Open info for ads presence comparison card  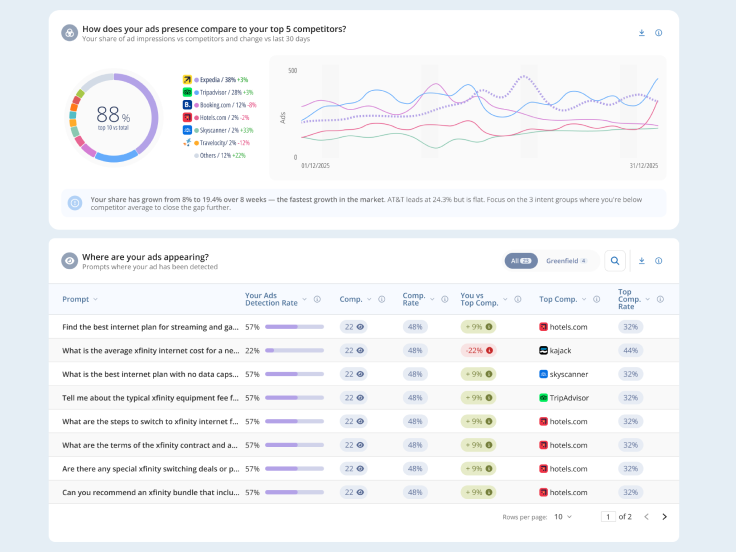click(659, 33)
